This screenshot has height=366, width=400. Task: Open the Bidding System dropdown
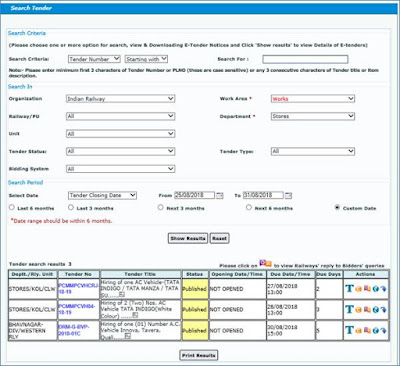coord(120,169)
